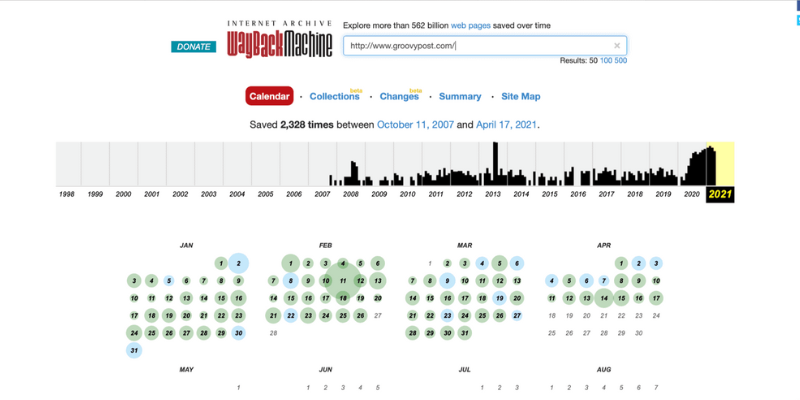Select year 2018 in the timeline

coord(635,194)
